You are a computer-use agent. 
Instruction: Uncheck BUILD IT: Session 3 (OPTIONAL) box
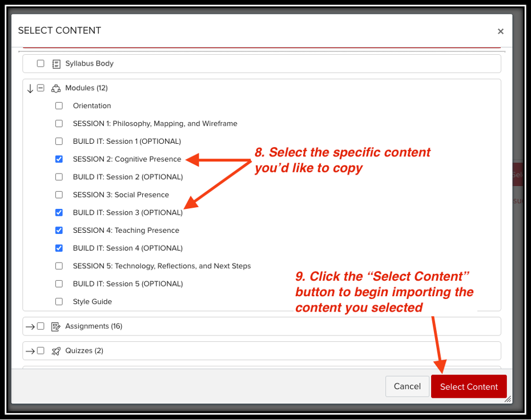[x=59, y=212]
